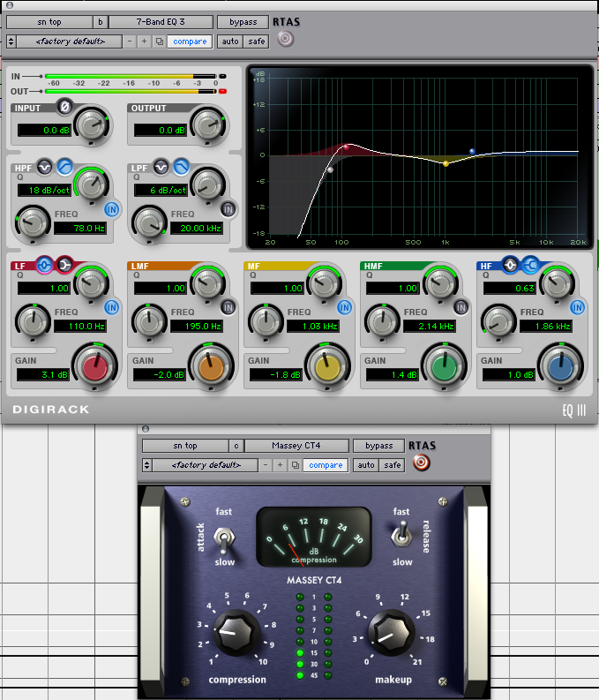Screen dimensions: 599x700
Task: Click auto in the Massey CT4 window
Action: tap(366, 465)
